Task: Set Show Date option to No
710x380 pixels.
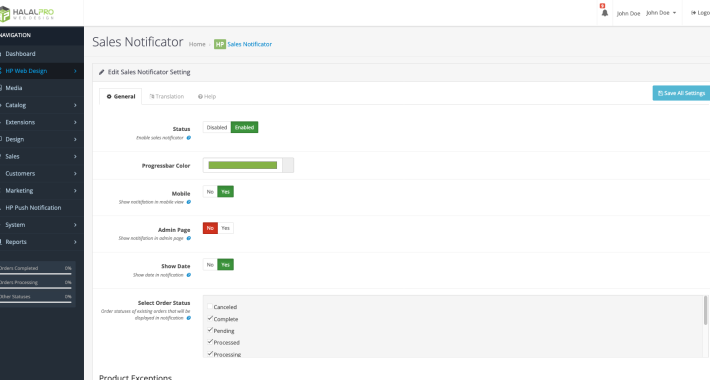Action: coord(210,265)
